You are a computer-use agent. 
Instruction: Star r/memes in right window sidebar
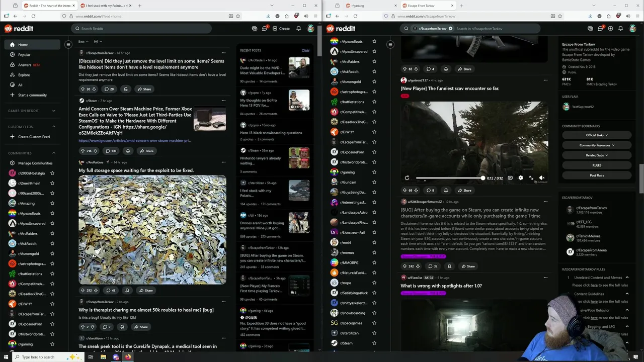coord(374,253)
